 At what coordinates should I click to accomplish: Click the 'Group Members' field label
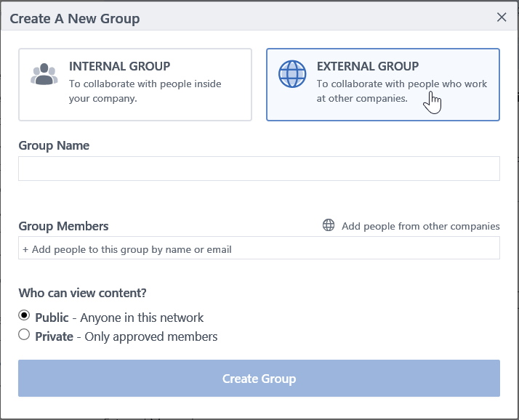pyautogui.click(x=63, y=226)
